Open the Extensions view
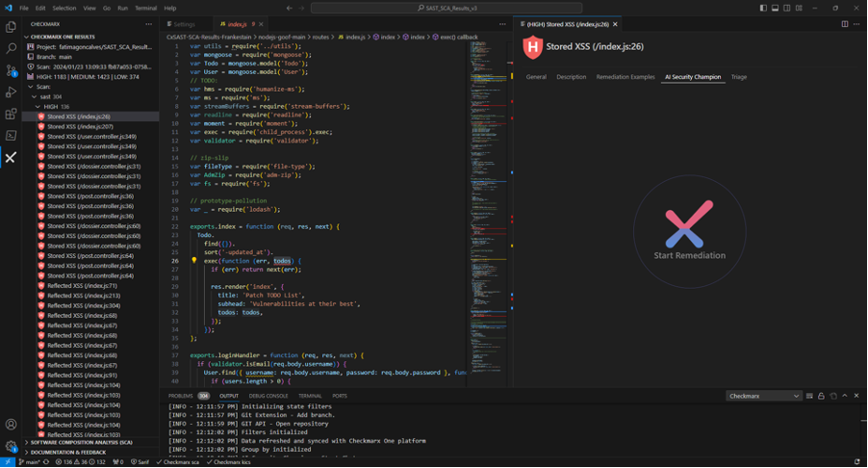The image size is (868, 468). click(11, 114)
